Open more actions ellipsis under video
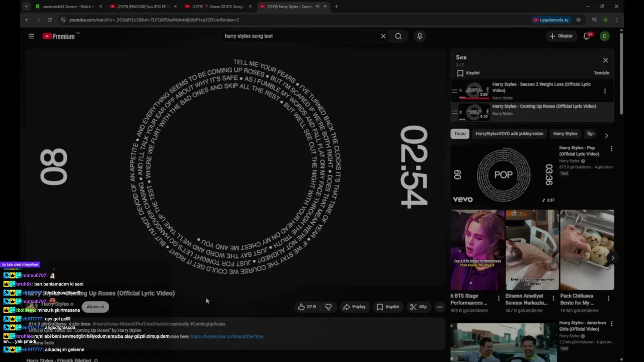 point(440,307)
